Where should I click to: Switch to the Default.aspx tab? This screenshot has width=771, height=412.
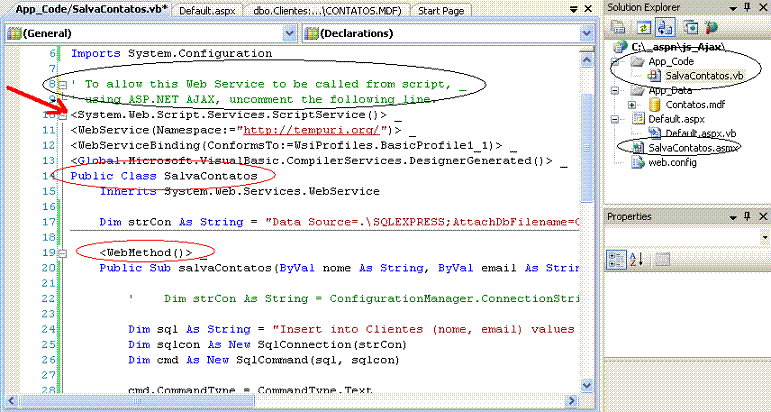coord(207,10)
